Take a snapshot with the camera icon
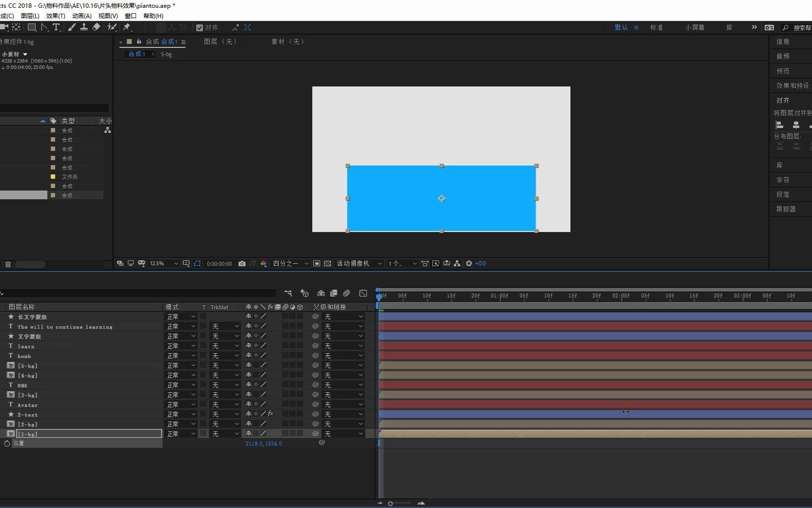The image size is (812, 508). coord(242,264)
